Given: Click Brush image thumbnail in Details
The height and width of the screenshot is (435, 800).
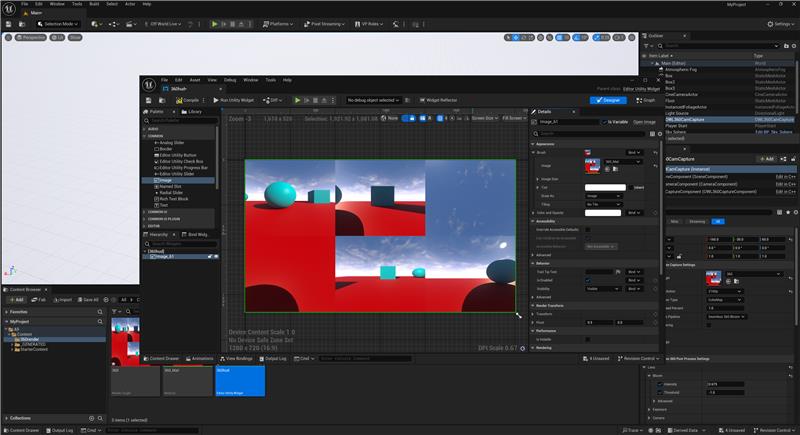Looking at the screenshot, I should click(x=592, y=166).
